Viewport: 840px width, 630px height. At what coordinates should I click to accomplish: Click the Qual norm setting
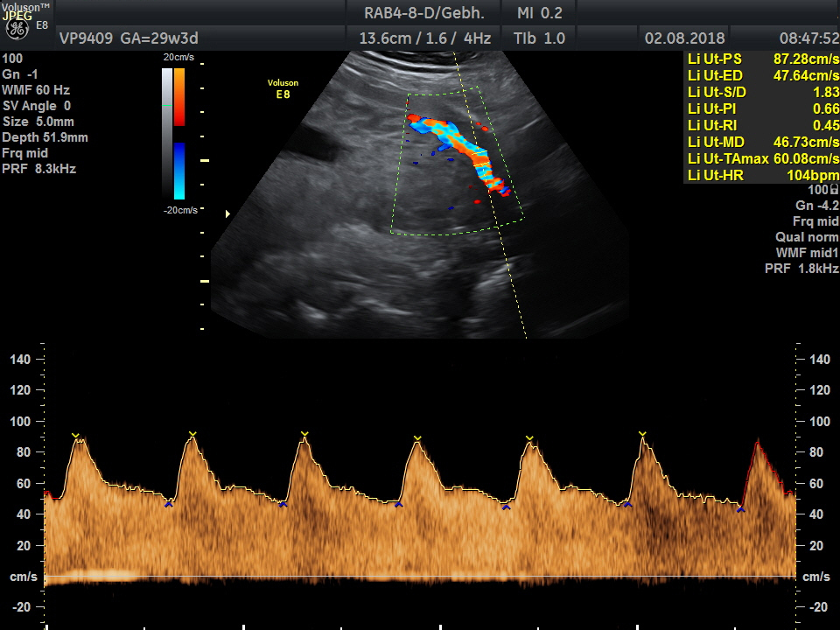[x=807, y=237]
